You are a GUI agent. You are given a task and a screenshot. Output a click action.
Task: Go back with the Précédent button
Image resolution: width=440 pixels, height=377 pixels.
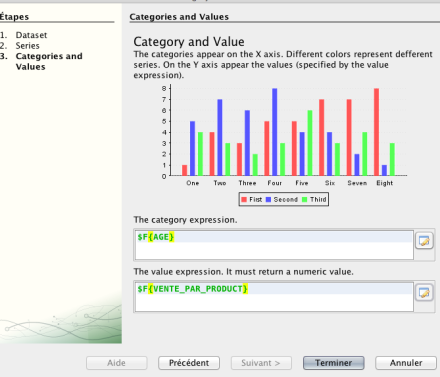189,363
